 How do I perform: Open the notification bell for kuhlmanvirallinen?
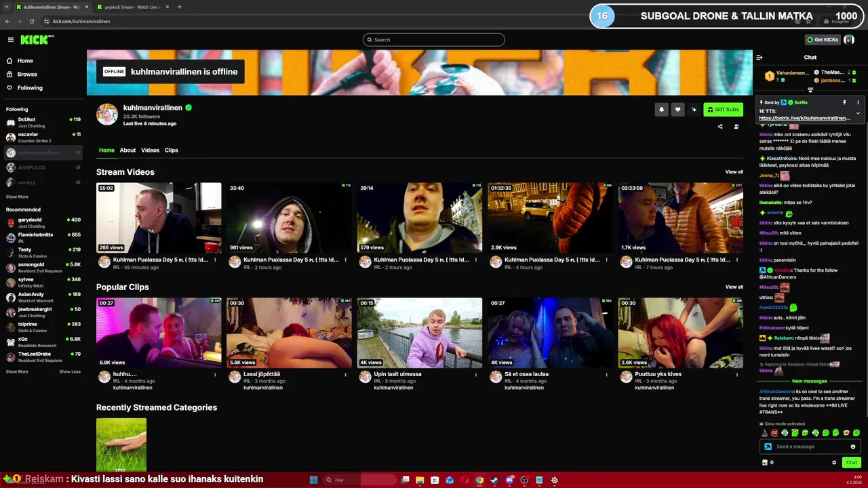click(x=662, y=110)
